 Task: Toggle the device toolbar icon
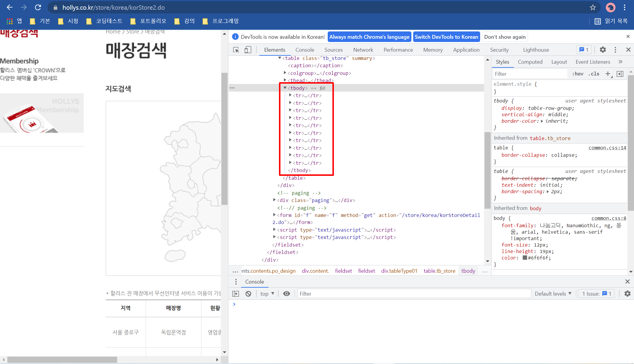click(x=248, y=50)
